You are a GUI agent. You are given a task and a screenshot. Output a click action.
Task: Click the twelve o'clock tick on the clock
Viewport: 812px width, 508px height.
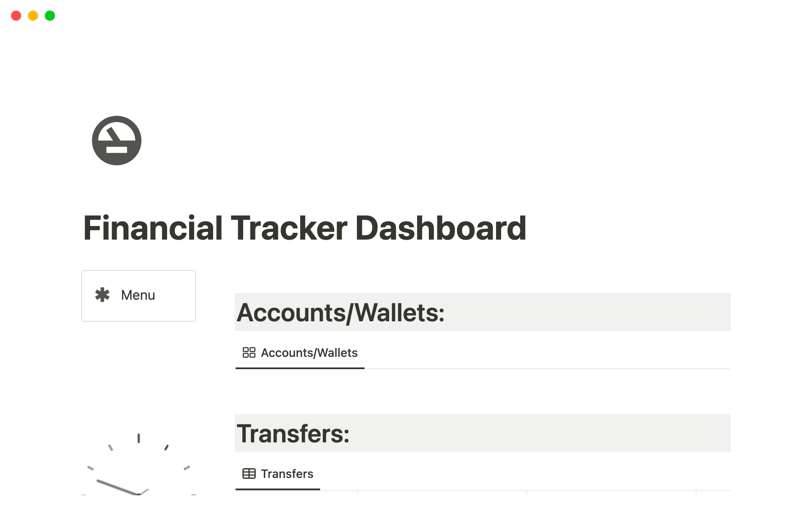pos(139,438)
